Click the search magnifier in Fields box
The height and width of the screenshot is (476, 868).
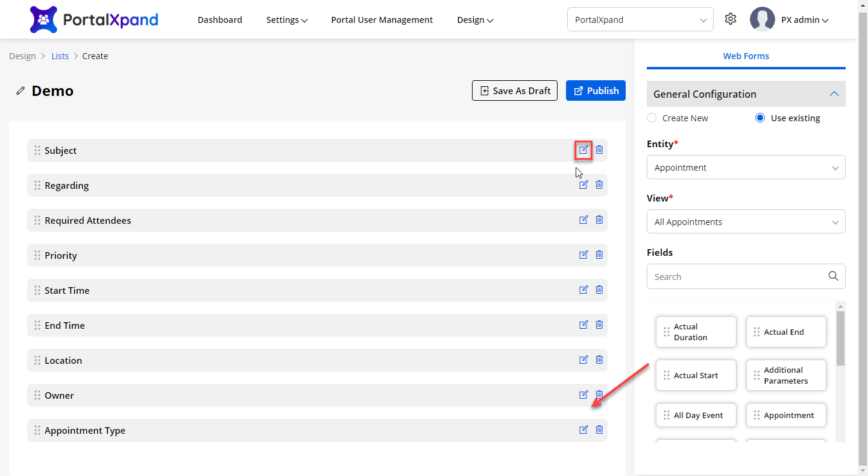[x=833, y=276]
